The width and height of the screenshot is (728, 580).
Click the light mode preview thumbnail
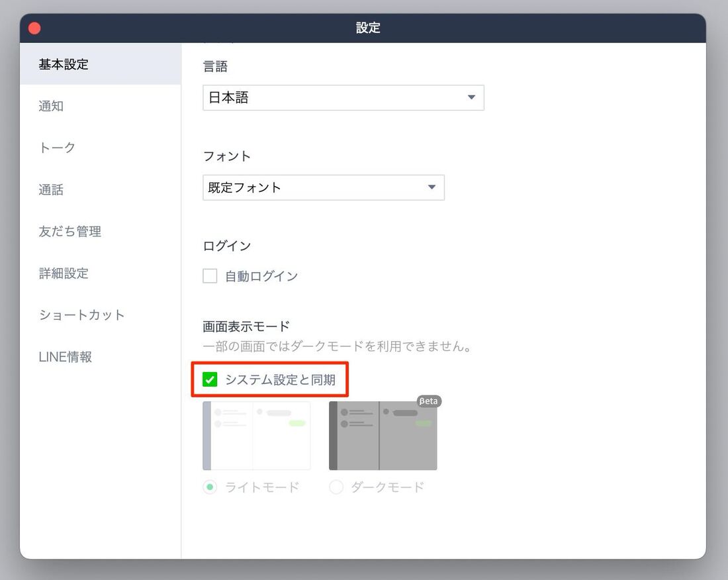(x=256, y=436)
